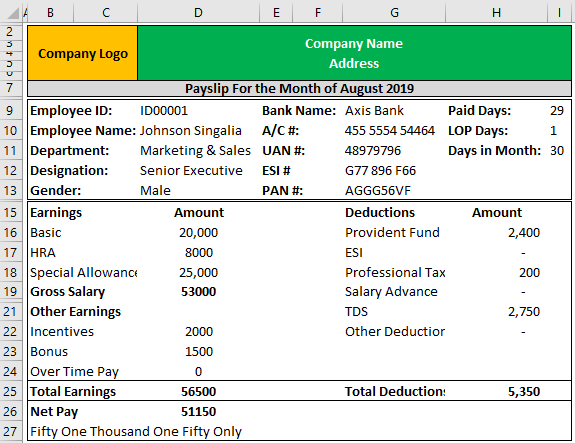
Task: Select Professional Tax amount 200
Action: [x=529, y=272]
